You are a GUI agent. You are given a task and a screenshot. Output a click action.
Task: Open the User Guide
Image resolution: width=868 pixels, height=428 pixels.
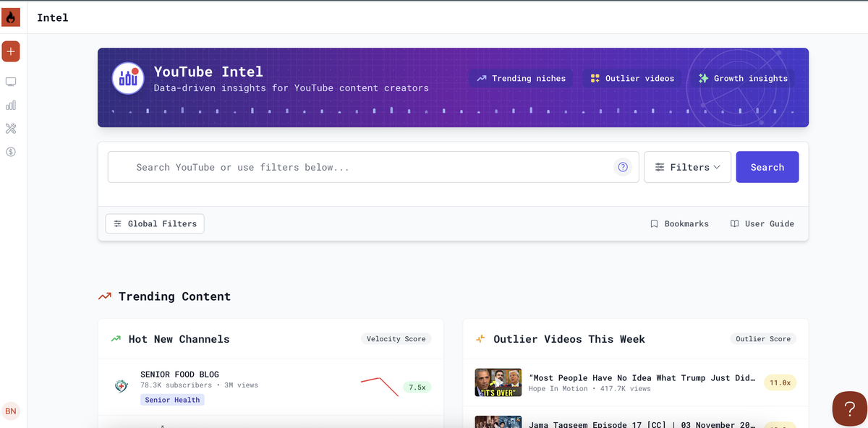pyautogui.click(x=762, y=223)
